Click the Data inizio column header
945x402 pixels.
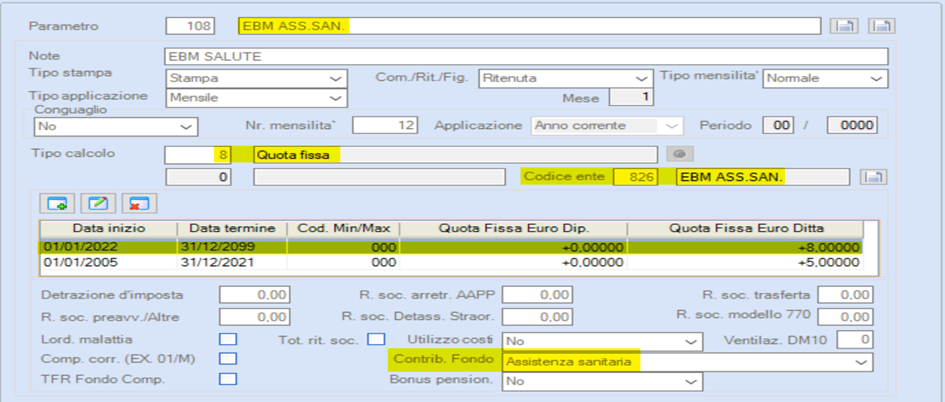109,229
